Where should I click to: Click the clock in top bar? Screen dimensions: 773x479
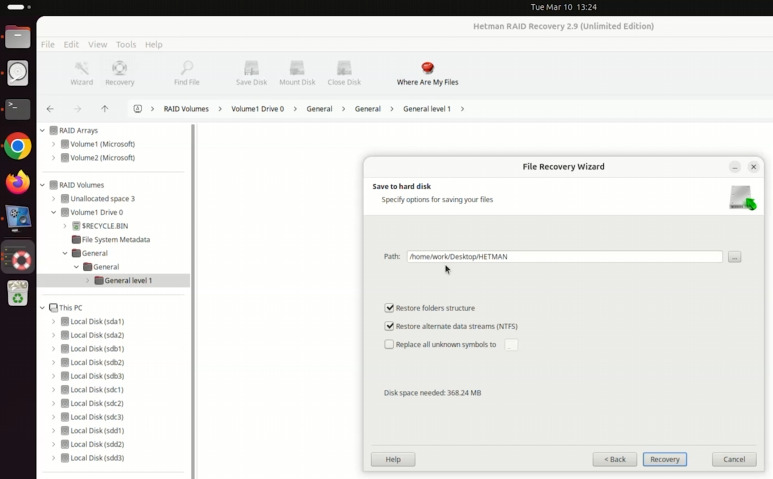point(563,7)
